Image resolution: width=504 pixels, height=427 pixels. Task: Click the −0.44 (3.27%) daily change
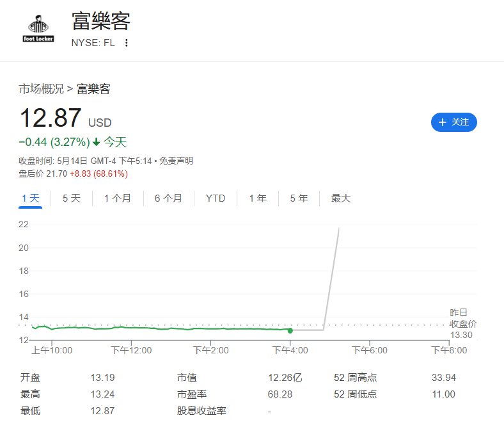tap(54, 142)
